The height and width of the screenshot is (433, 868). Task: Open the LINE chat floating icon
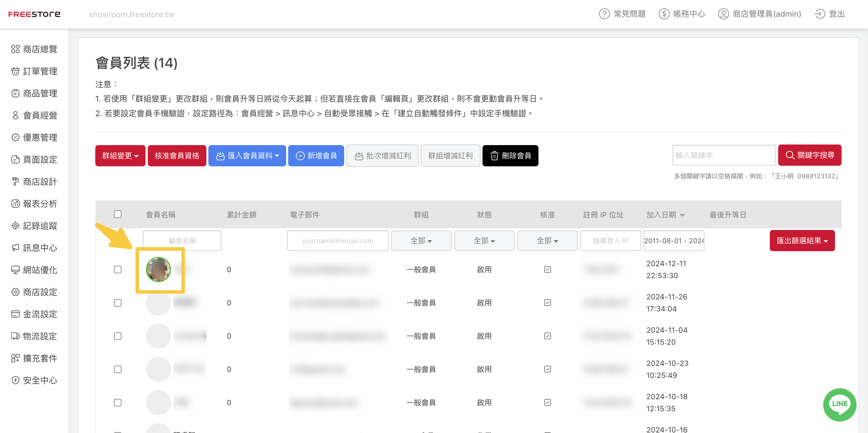click(839, 404)
